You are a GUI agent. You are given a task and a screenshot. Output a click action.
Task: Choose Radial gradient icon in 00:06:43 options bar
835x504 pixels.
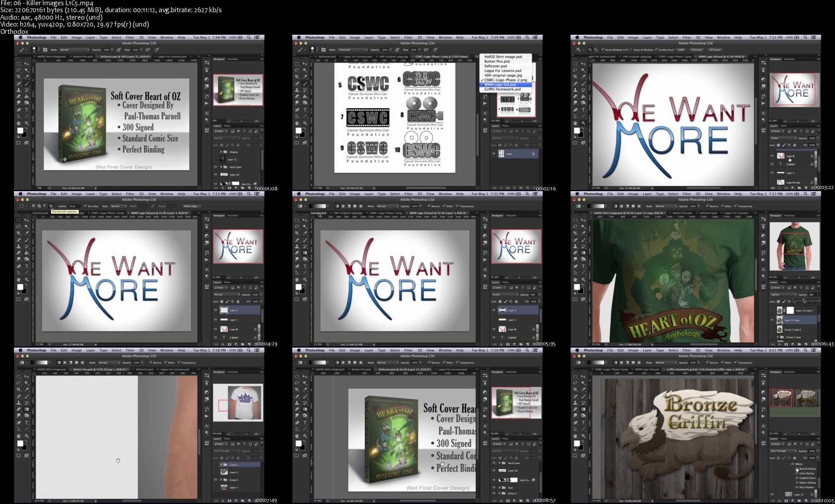pos(621,206)
